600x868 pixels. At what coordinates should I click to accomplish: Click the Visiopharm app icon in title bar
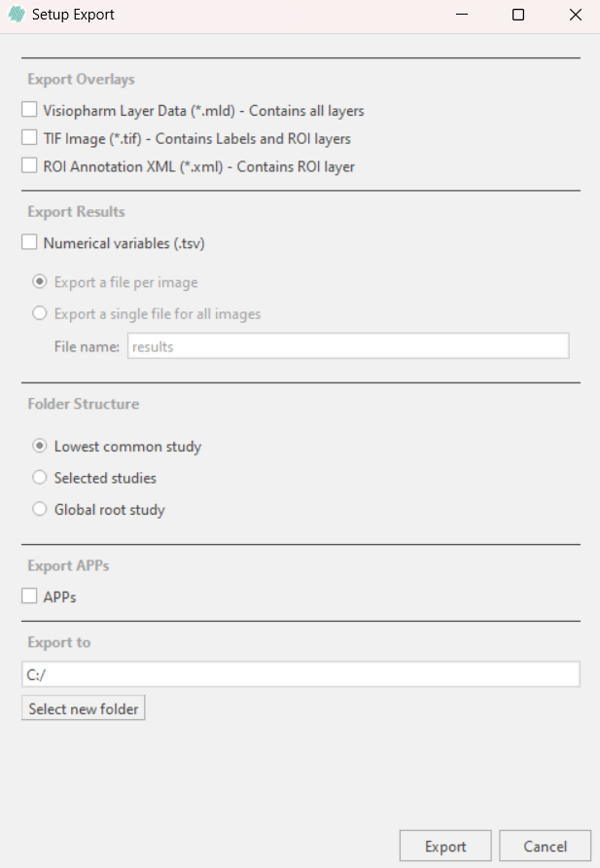tap(17, 15)
